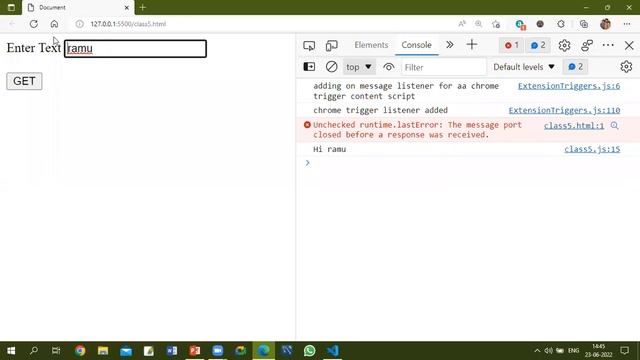The image size is (640, 360).
Task: Close the Document tab
Action: click(x=127, y=7)
